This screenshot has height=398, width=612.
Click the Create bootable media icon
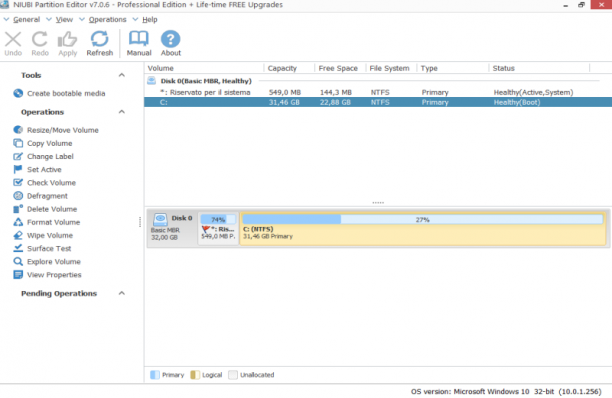(18, 93)
